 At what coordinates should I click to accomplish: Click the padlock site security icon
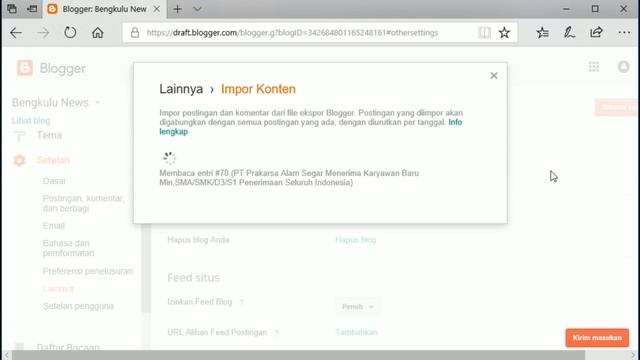(x=135, y=33)
